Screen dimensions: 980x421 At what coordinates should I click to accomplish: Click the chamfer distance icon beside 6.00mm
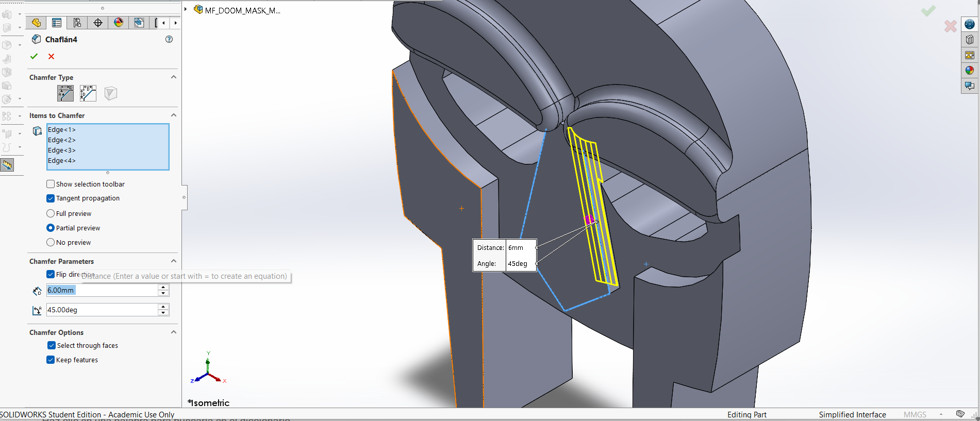point(37,291)
